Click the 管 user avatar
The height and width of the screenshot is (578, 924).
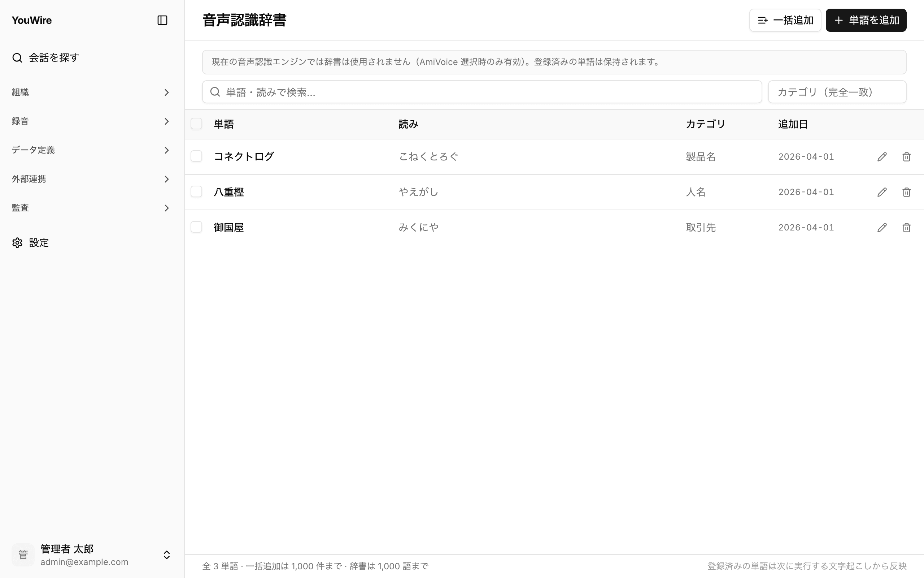click(23, 555)
